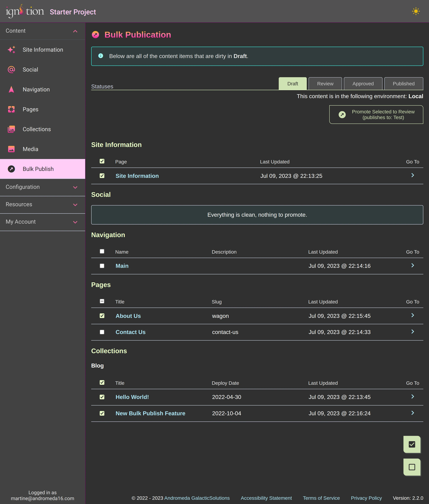Click the Pages puzzle icon
Viewport: 429px width, 504px height.
click(11, 109)
